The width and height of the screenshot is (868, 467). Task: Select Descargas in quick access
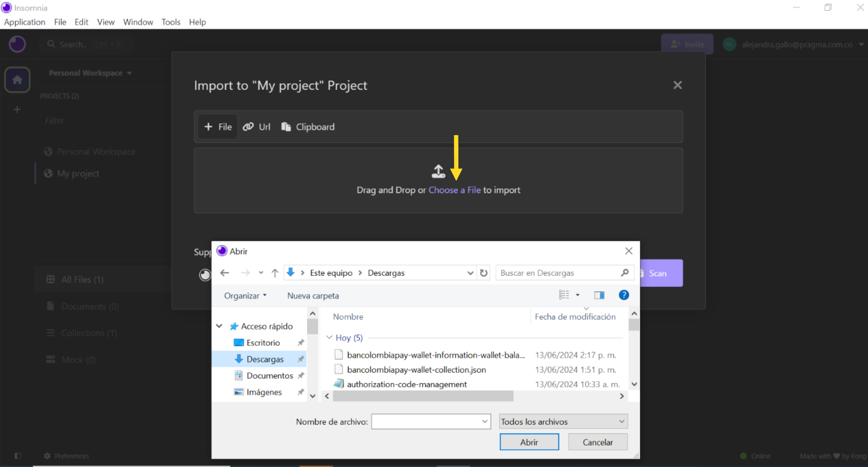click(x=259, y=359)
